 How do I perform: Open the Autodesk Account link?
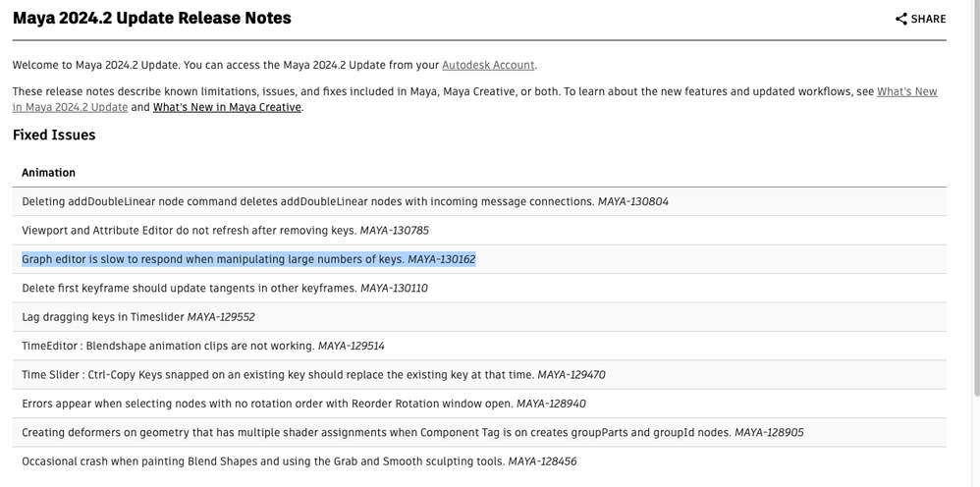pos(488,65)
